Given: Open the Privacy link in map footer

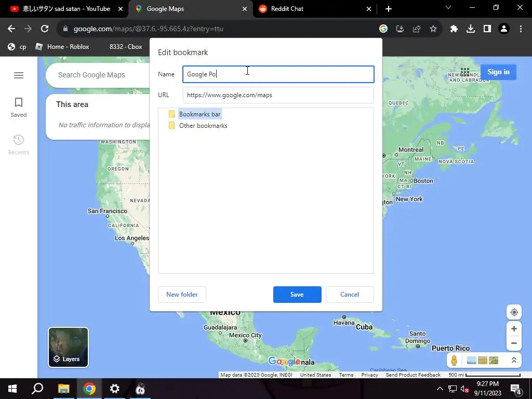Looking at the screenshot, I should click(x=369, y=375).
